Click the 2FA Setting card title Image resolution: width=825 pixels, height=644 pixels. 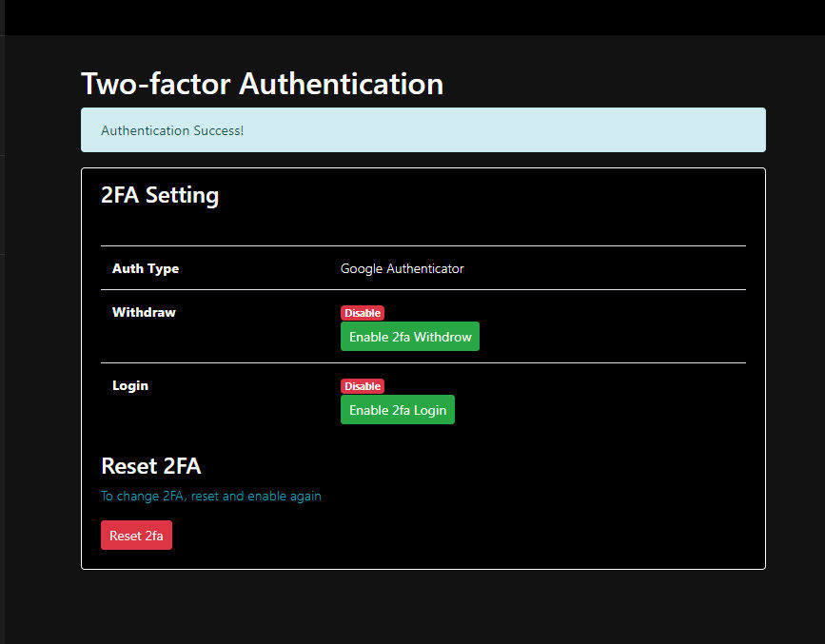(160, 196)
